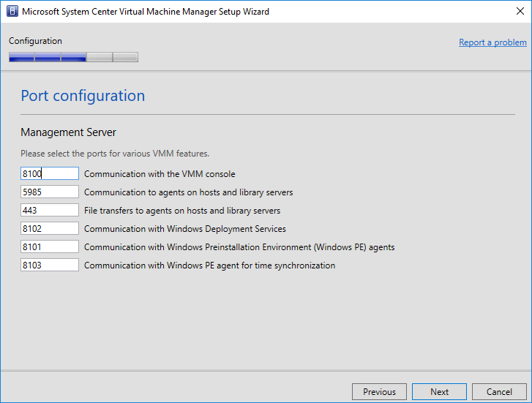The height and width of the screenshot is (403, 532).
Task: Click the Communication with Windows Deployment Services label
Action: click(185, 229)
